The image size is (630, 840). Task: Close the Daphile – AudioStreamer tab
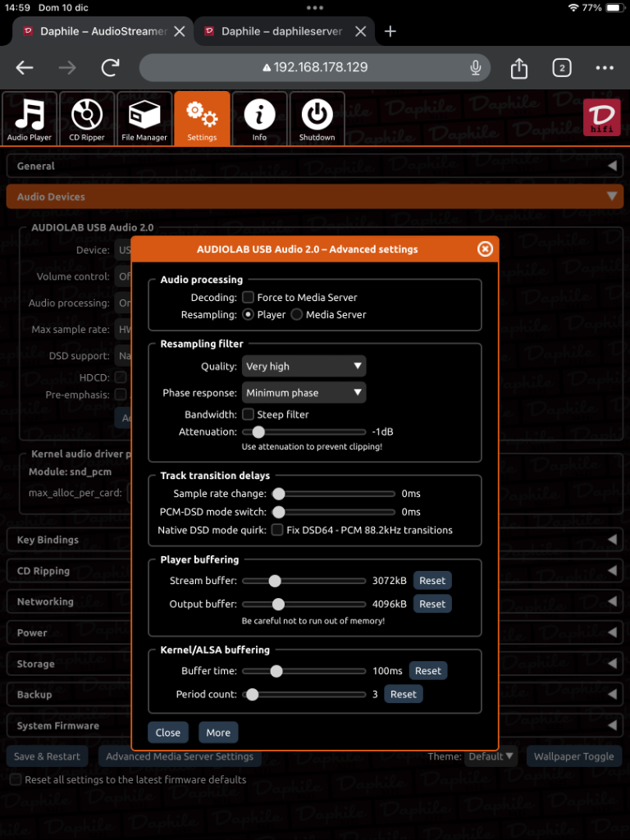coord(180,32)
